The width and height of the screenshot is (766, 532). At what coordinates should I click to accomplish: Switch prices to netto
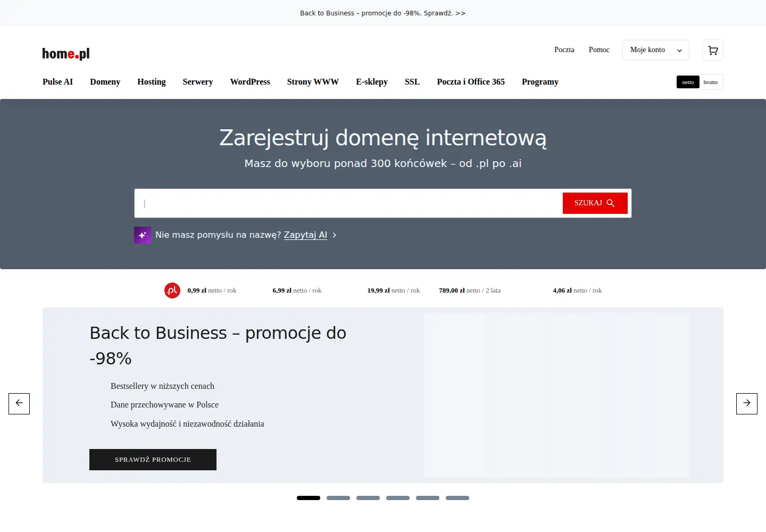tap(688, 82)
